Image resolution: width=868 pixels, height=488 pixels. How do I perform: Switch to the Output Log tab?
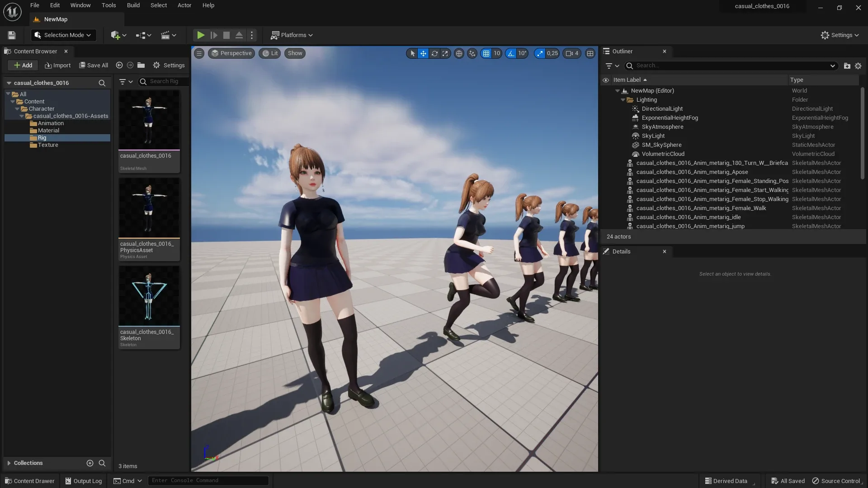[83, 480]
